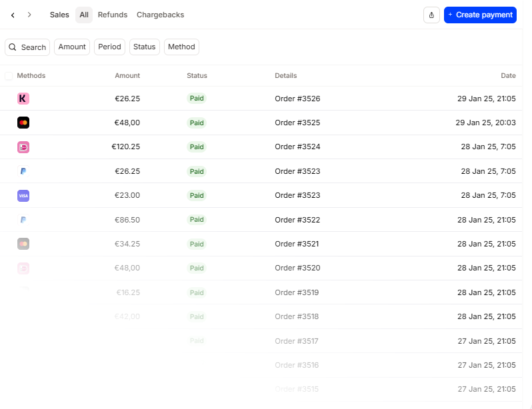
Task: Expand the Status filter
Action: click(x=144, y=47)
